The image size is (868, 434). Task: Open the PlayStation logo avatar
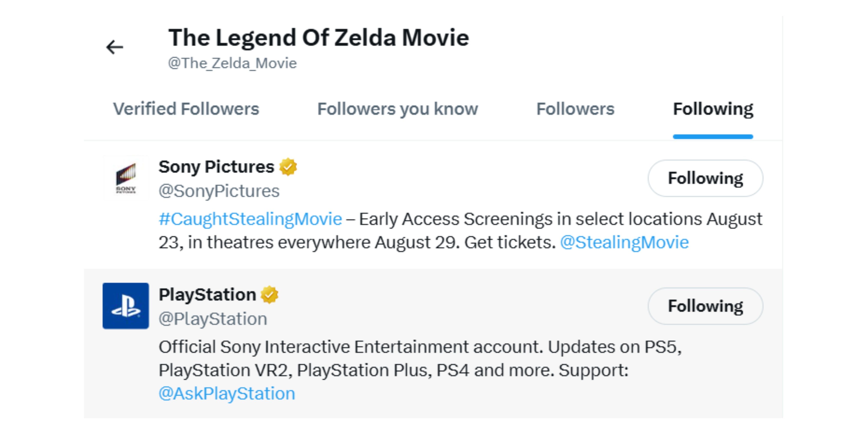point(126,306)
